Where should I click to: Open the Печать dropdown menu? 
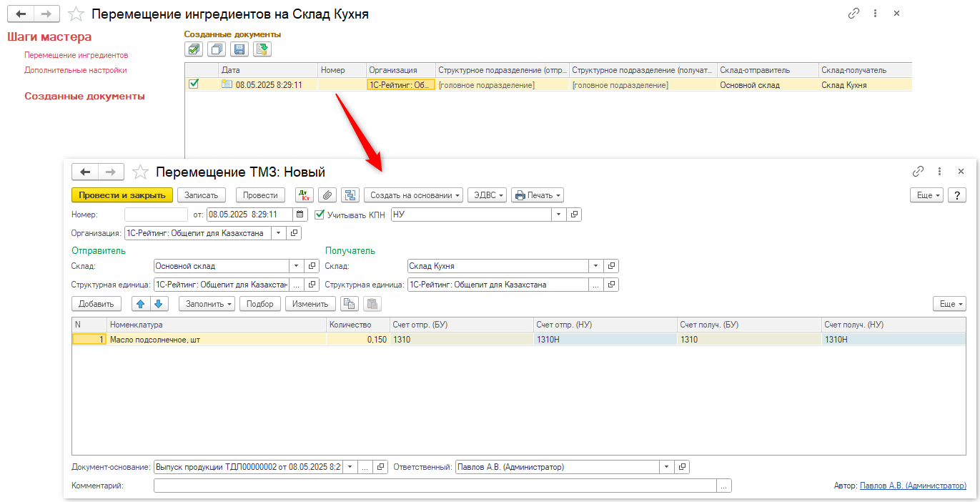tap(537, 195)
